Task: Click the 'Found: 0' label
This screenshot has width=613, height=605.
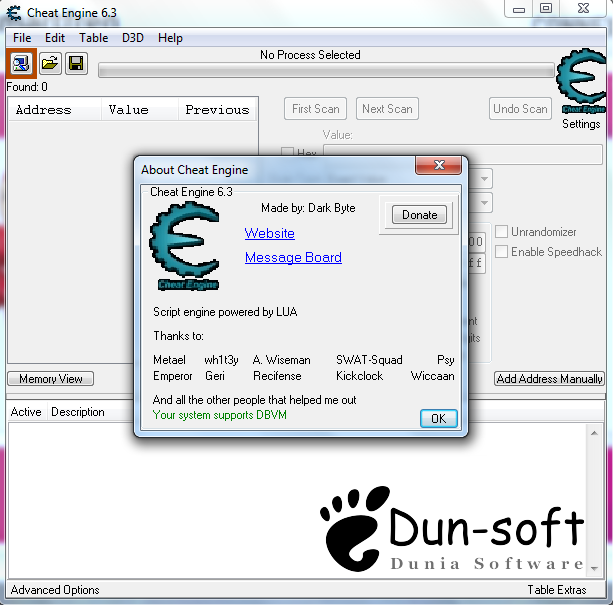Action: pos(27,87)
